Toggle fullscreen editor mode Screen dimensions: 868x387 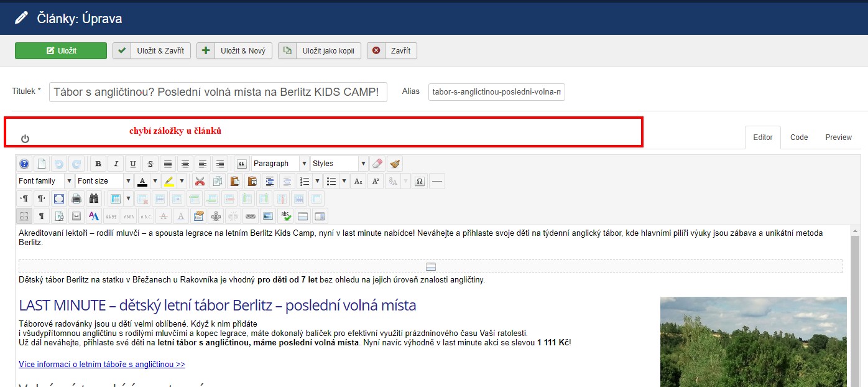pos(59,199)
